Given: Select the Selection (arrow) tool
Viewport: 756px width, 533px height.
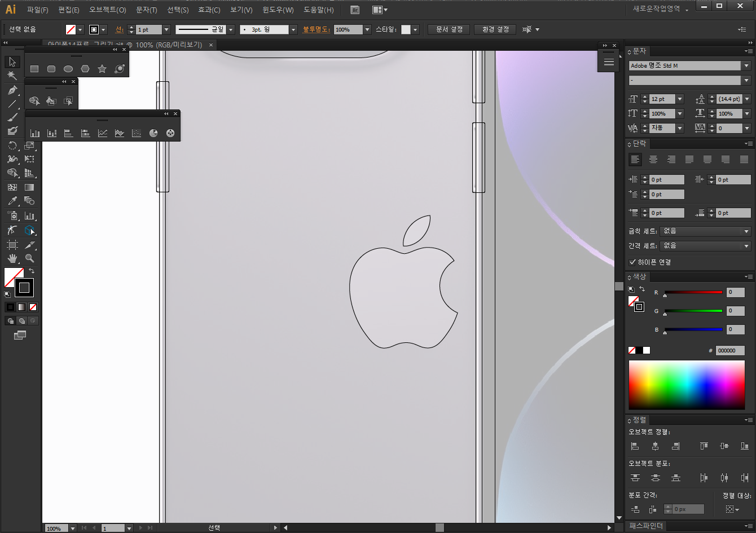Looking at the screenshot, I should [12, 62].
